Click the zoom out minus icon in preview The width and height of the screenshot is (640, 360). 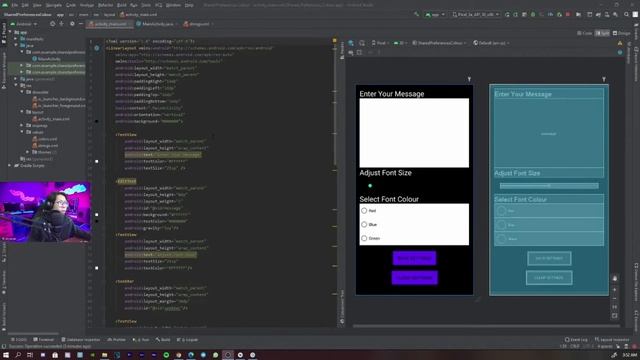pos(615,298)
